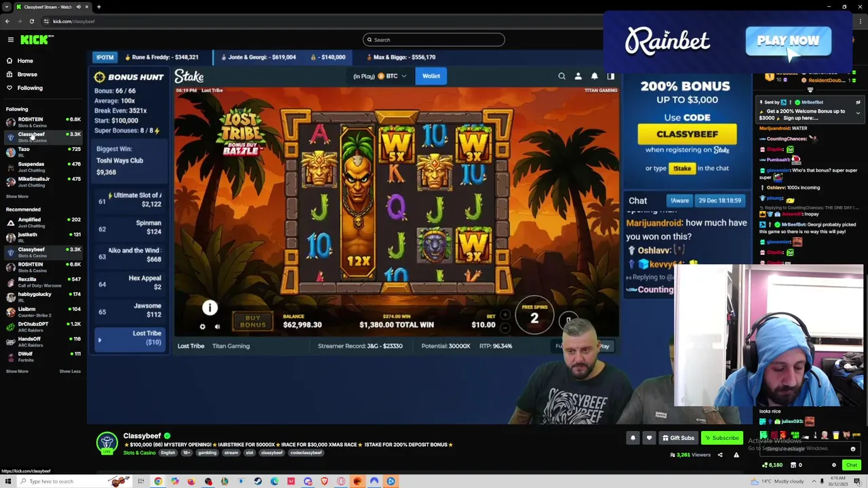868x488 pixels.
Task: Mute the Classybeef Stream tab audio icon
Action: point(79,7)
